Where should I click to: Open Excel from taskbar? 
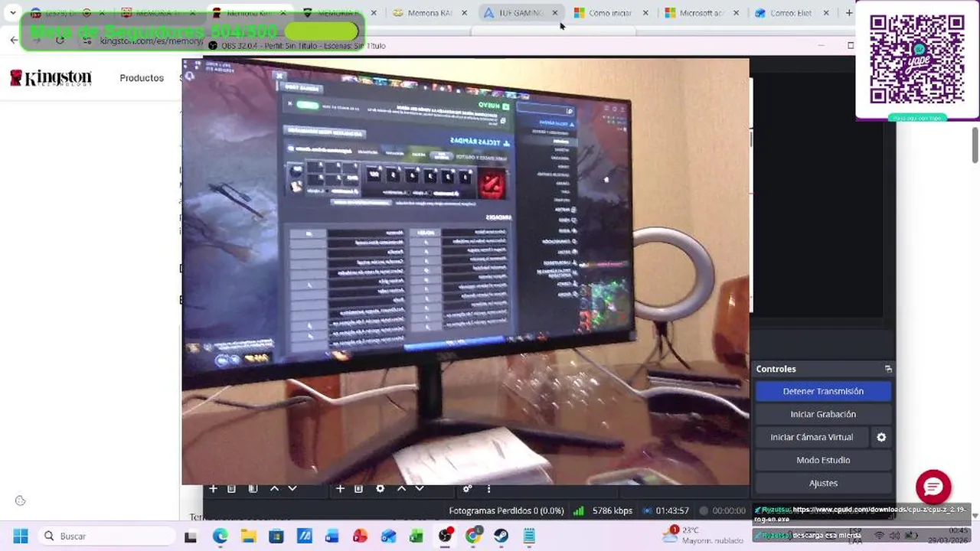[416, 536]
